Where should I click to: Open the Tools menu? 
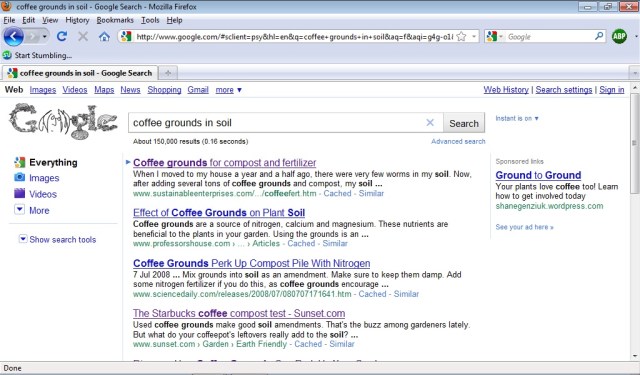pos(150,20)
